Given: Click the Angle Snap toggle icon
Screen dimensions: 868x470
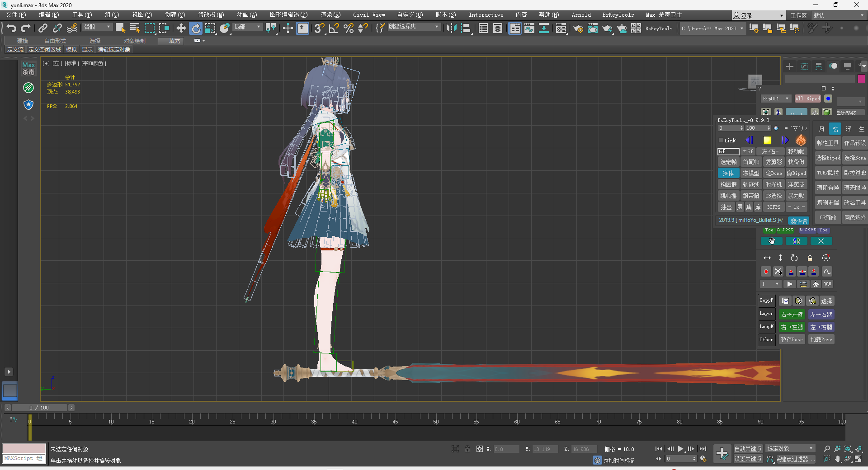Looking at the screenshot, I should click(x=334, y=28).
